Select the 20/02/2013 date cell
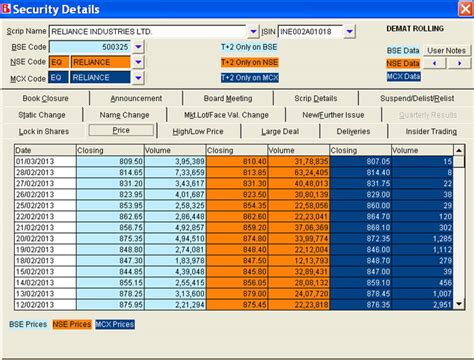 point(45,238)
